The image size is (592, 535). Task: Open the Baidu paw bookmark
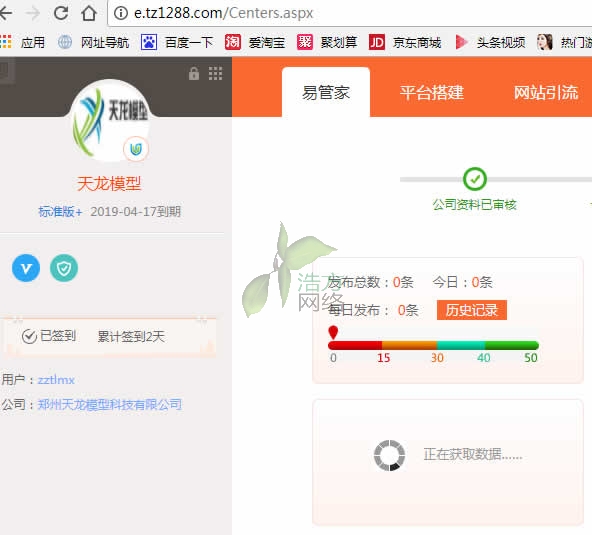(x=149, y=42)
